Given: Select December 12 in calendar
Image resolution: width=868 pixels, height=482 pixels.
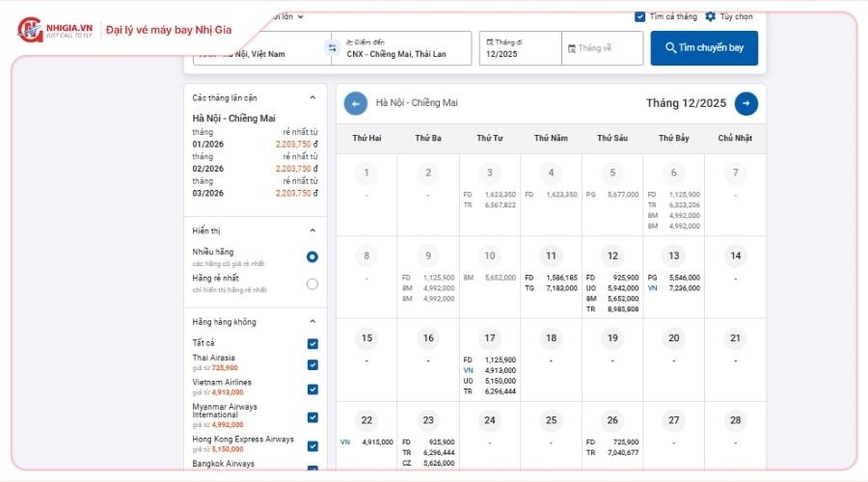Looking at the screenshot, I should point(612,256).
